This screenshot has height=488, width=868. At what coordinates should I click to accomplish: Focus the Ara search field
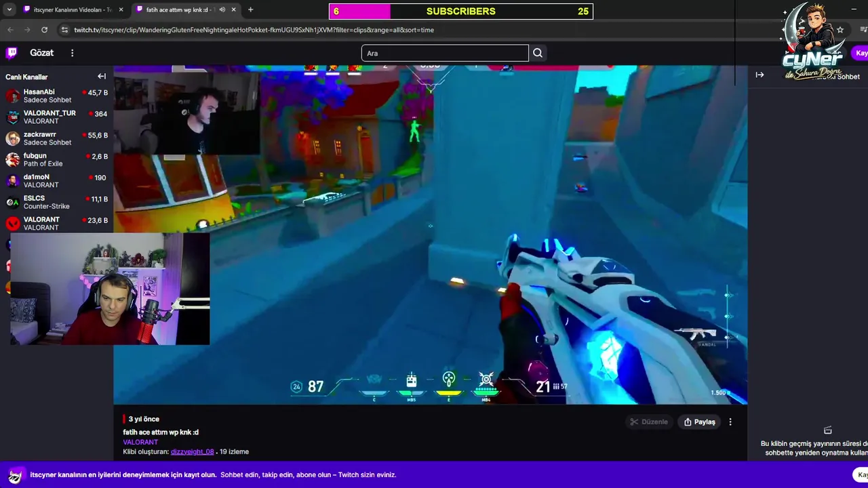pos(445,54)
